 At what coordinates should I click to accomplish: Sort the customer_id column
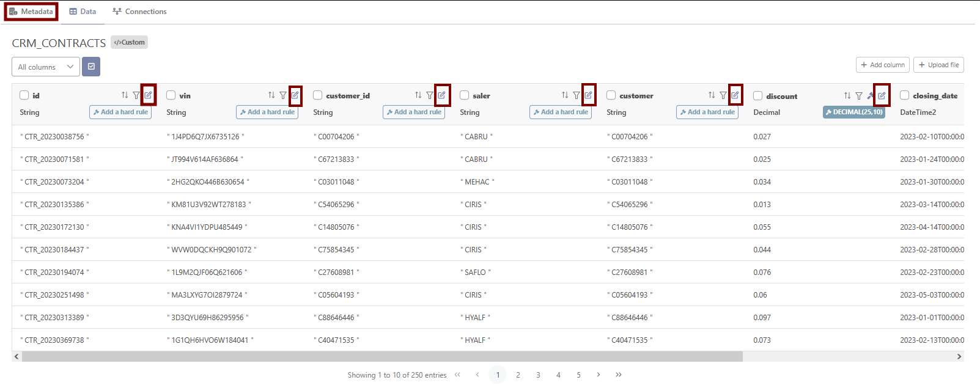point(418,95)
